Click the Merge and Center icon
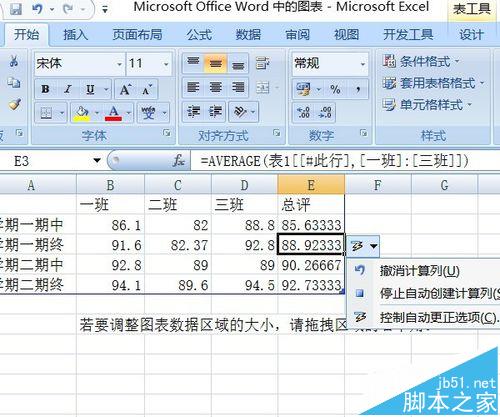Image resolution: width=500 pixels, height=417 pixels. click(x=263, y=88)
